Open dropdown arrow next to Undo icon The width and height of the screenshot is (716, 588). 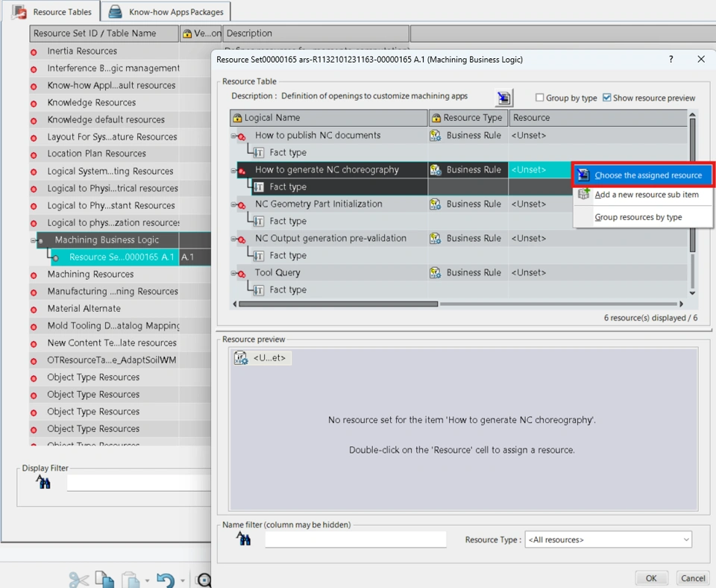[x=182, y=581]
